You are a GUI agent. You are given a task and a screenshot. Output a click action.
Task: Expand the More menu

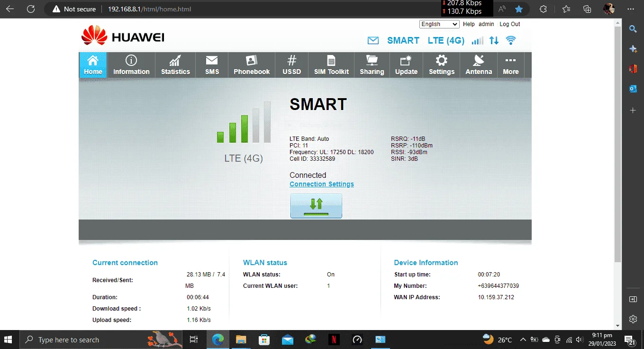click(511, 65)
